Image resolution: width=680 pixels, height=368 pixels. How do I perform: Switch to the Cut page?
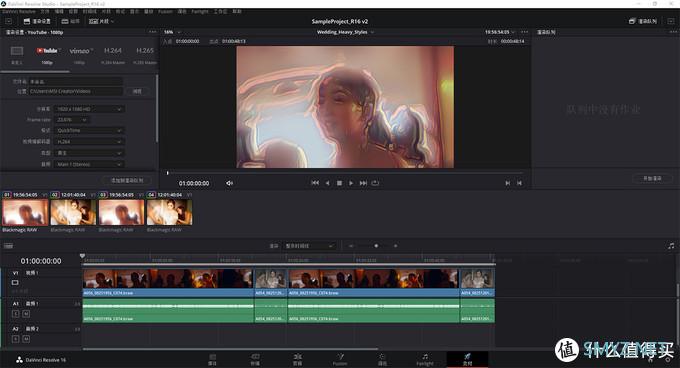pyautogui.click(x=255, y=359)
